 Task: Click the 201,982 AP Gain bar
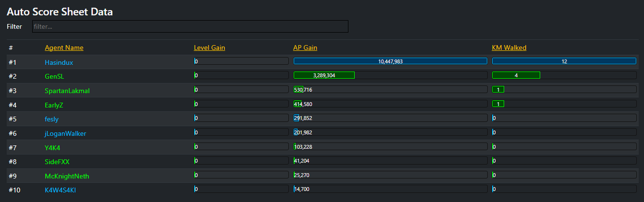click(390, 132)
